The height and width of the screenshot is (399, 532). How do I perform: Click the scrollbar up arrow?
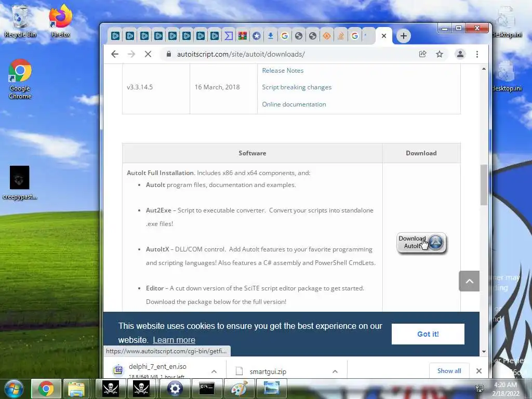484,69
